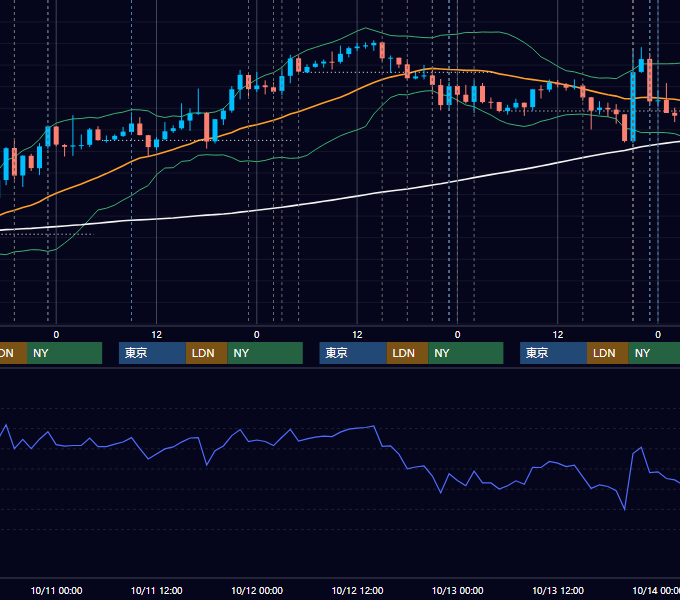Click the 10/11 12:00 time axis label
This screenshot has height=600, width=680.
pos(157,590)
